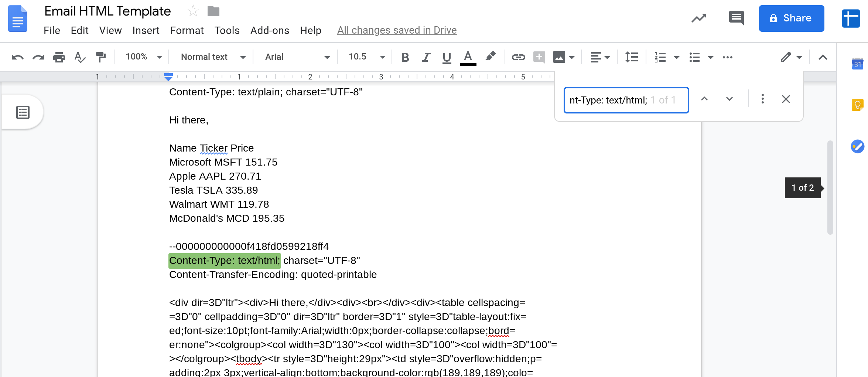Screen dimensions: 868x377
Task: Star the Email HTML Template document
Action: click(193, 11)
